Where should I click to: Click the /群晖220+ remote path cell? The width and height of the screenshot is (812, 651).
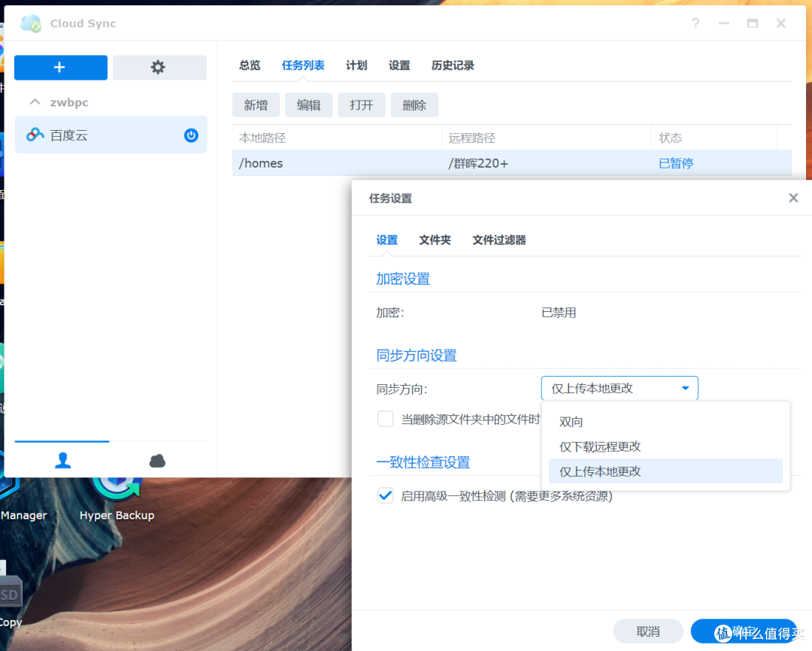[x=478, y=163]
